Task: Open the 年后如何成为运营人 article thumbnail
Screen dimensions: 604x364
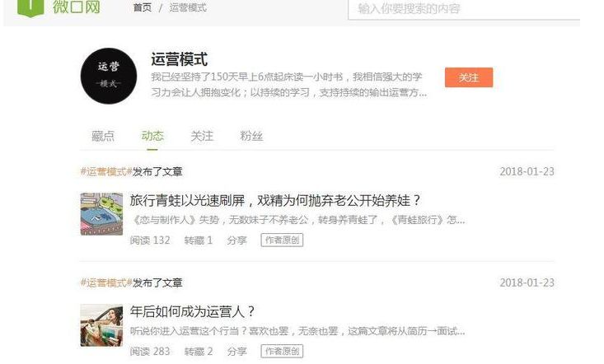Action: (x=101, y=325)
